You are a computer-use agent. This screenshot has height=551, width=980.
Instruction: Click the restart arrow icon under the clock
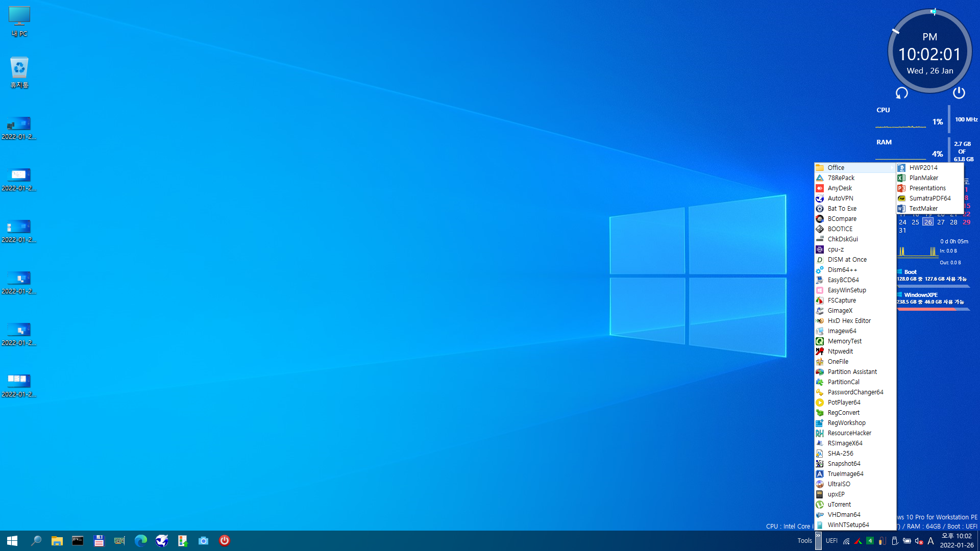pyautogui.click(x=902, y=93)
